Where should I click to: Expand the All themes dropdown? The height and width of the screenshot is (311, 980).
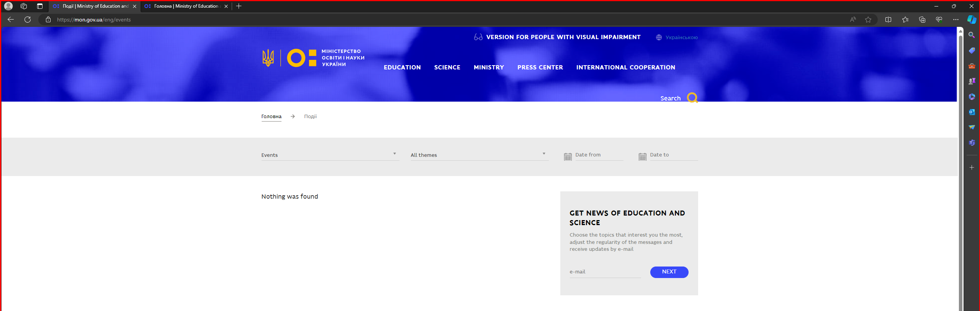click(479, 155)
